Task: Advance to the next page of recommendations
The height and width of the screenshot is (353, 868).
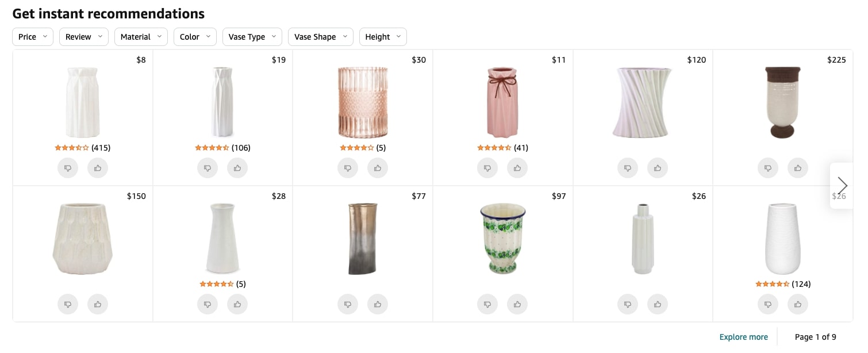Action: tap(842, 185)
